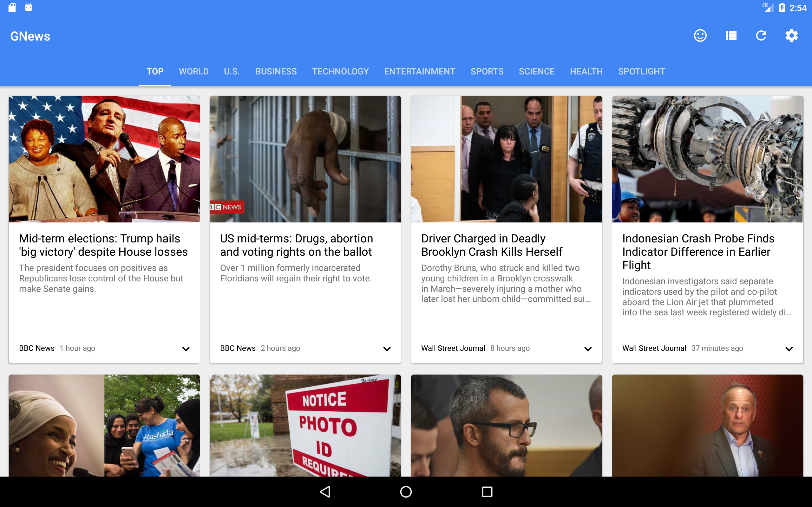Tap the GNews app title

point(30,36)
